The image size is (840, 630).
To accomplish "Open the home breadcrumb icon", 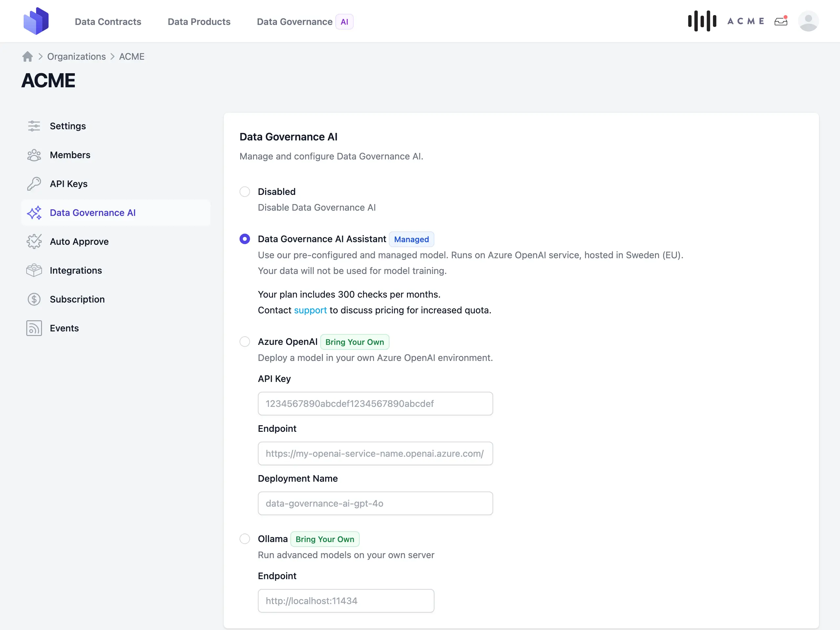I will (x=27, y=56).
